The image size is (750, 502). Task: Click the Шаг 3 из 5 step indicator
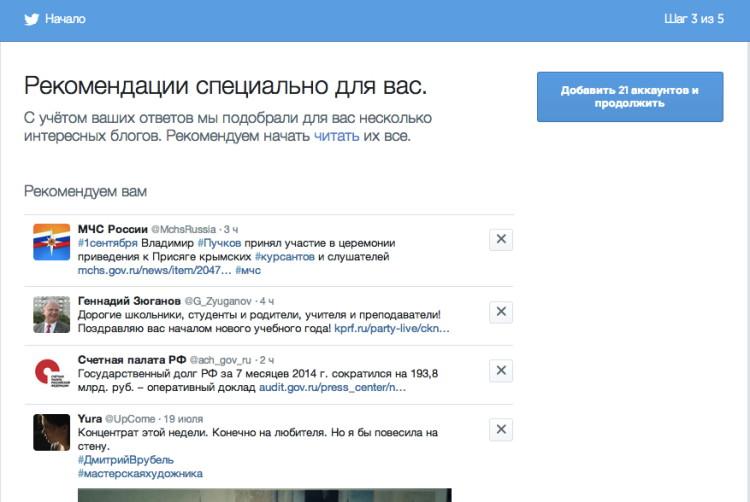(x=693, y=19)
